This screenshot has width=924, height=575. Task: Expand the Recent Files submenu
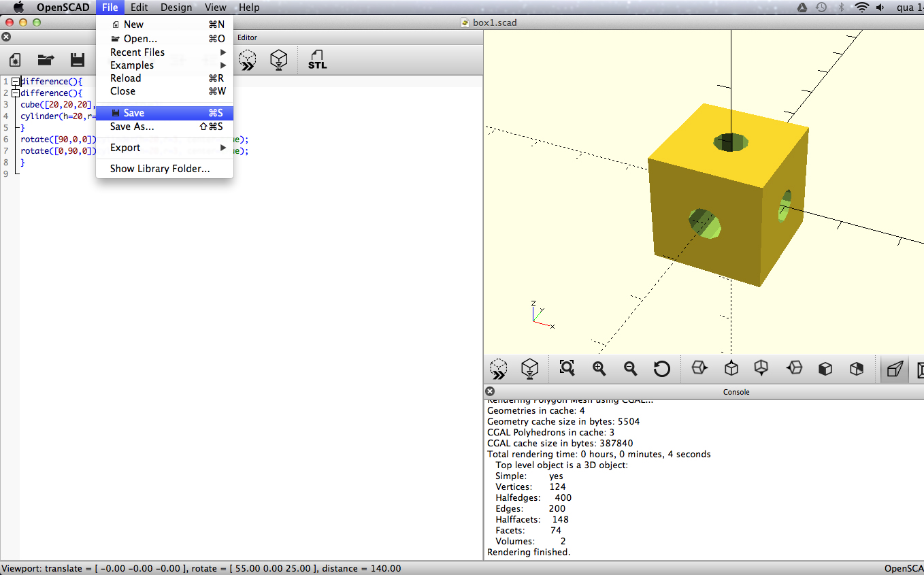pos(165,52)
